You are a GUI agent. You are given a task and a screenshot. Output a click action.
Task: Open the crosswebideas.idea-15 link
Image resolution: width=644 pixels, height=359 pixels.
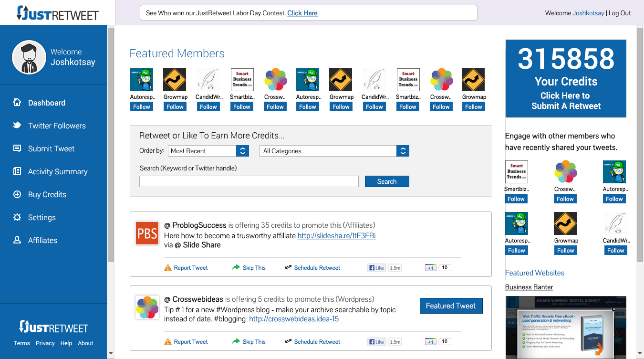[x=294, y=319]
